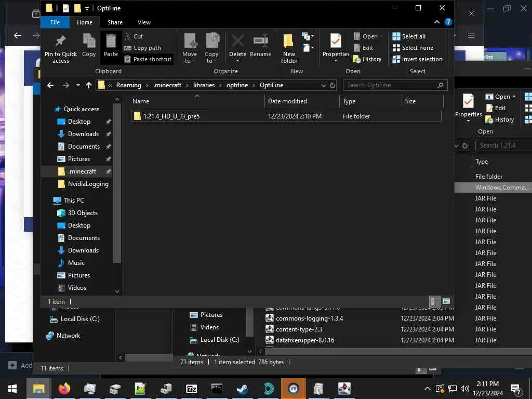Click History in the OptiFine ribbon
This screenshot has height=399, width=532.
(x=367, y=59)
